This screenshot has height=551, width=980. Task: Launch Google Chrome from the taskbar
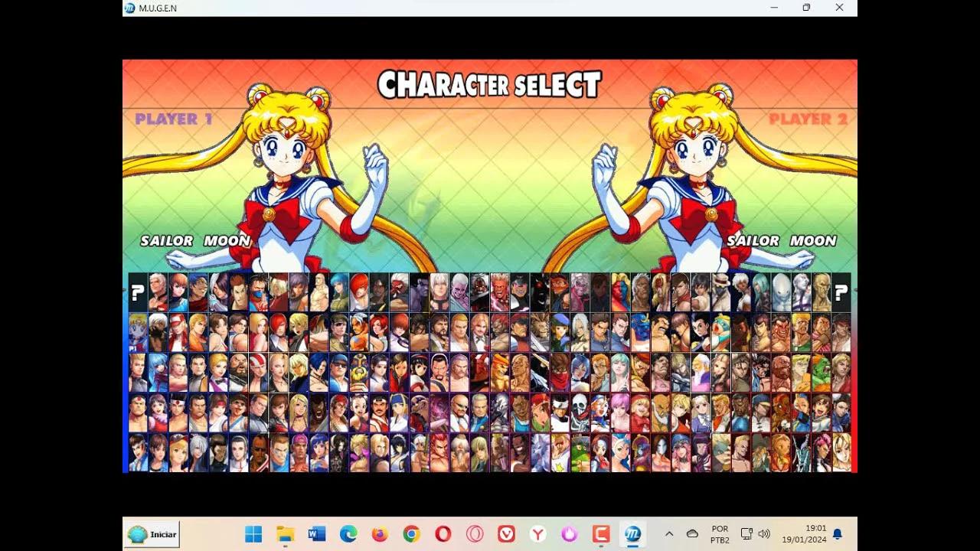click(x=410, y=533)
